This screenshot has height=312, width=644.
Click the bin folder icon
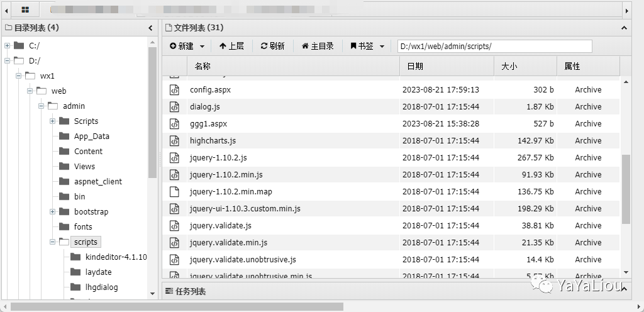pos(64,197)
